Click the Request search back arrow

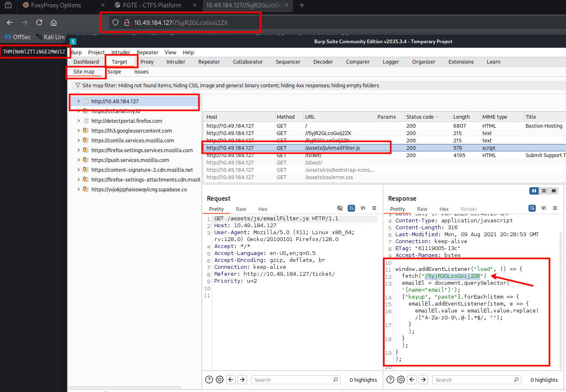click(231, 380)
